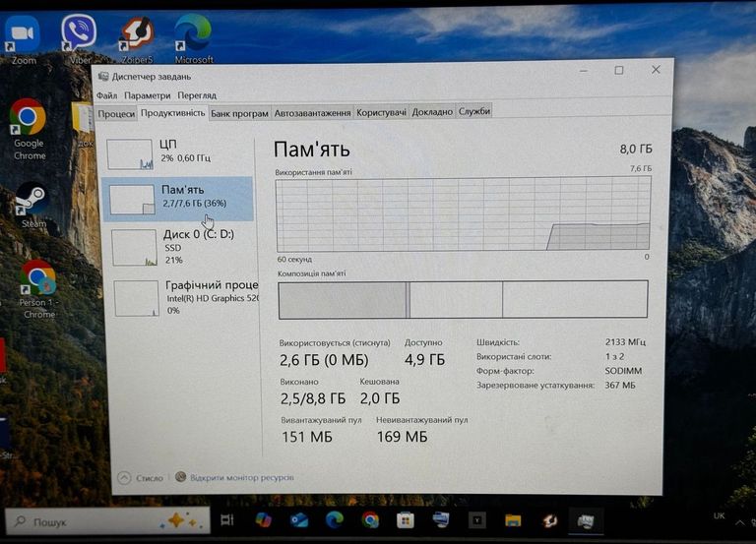756x544 pixels.
Task: Click the UK language indicator
Action: (719, 516)
